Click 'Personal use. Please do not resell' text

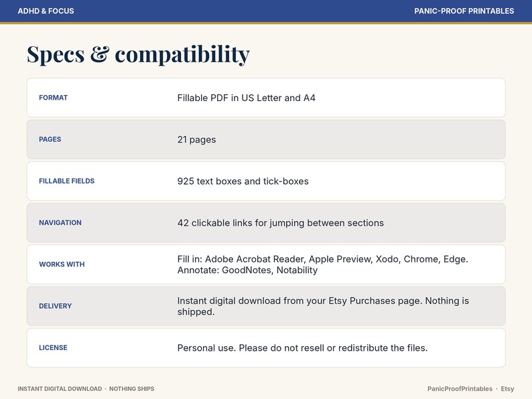click(302, 348)
